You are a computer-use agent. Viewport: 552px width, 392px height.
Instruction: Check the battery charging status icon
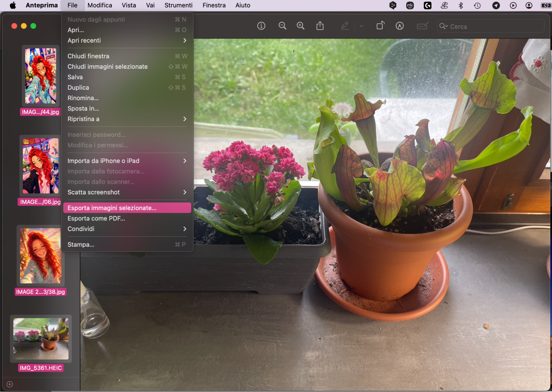click(546, 5)
